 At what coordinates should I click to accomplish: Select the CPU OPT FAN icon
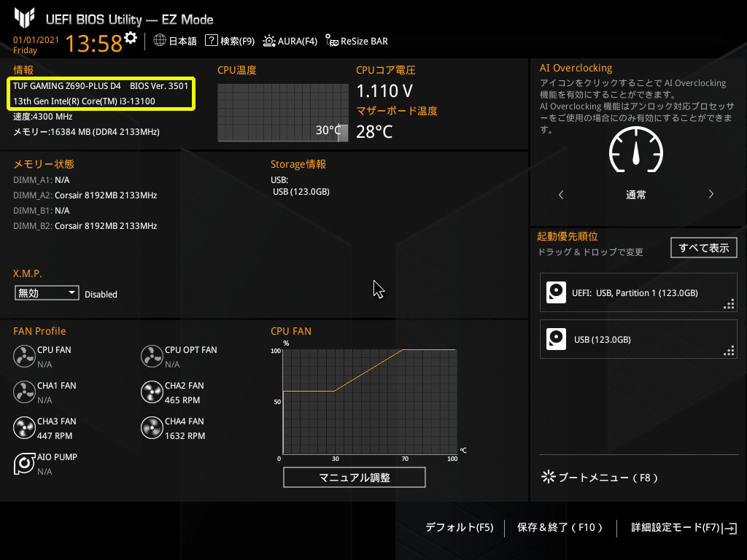point(152,355)
